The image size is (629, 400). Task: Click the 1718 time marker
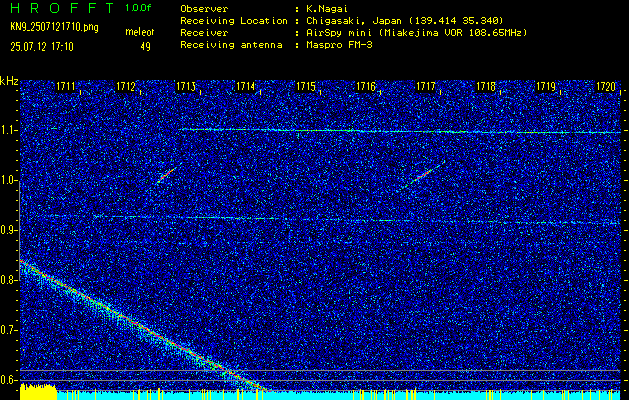coord(486,86)
